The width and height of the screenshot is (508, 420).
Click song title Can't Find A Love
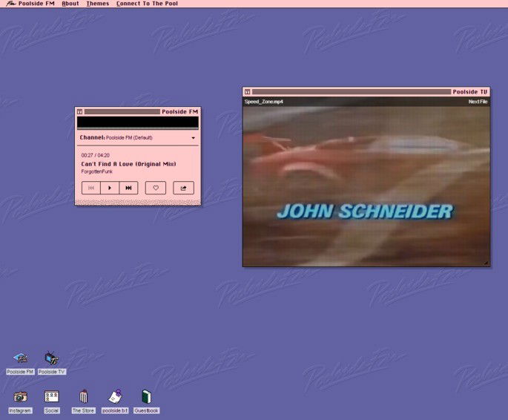pyautogui.click(x=128, y=164)
